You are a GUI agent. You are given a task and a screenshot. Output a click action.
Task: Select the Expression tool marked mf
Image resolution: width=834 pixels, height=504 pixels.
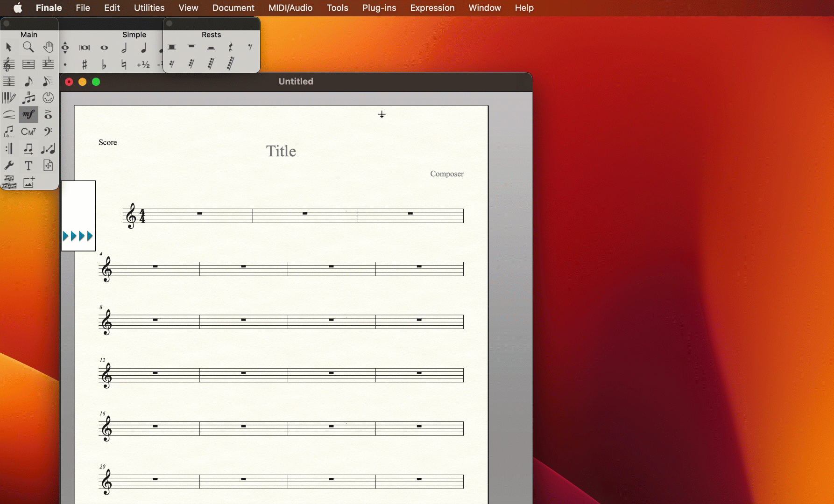(28, 114)
